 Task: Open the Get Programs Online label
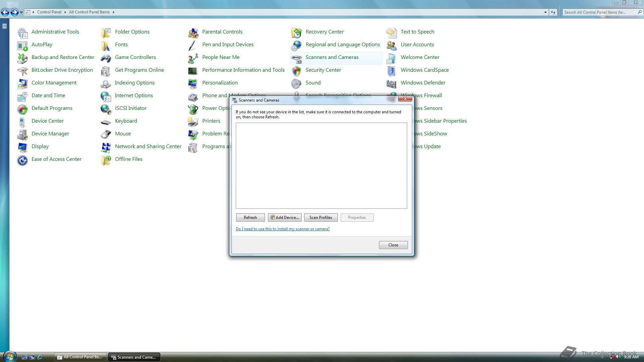pyautogui.click(x=139, y=70)
